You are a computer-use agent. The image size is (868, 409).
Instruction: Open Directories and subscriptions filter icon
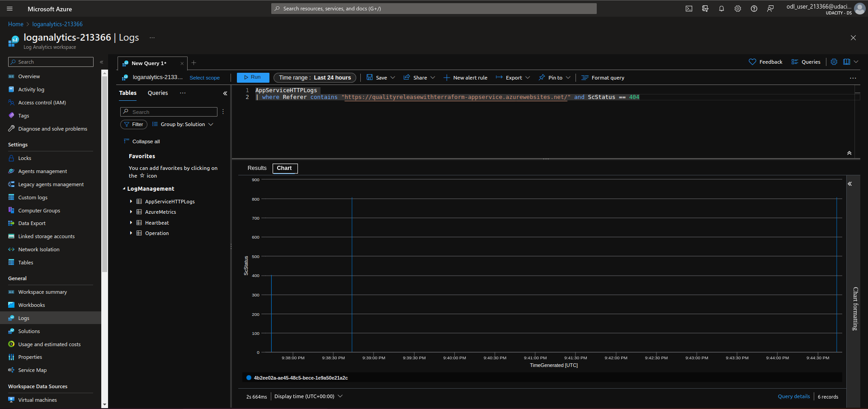coord(705,9)
